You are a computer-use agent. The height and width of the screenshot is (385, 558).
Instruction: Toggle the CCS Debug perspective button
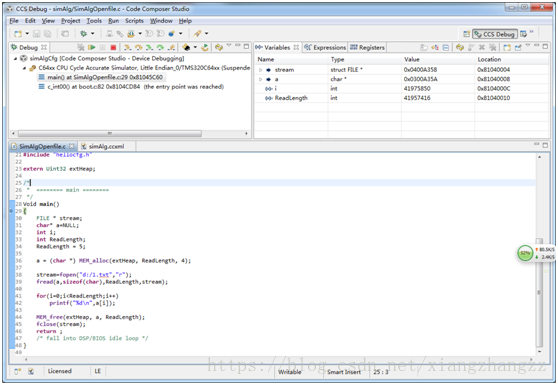pos(495,34)
